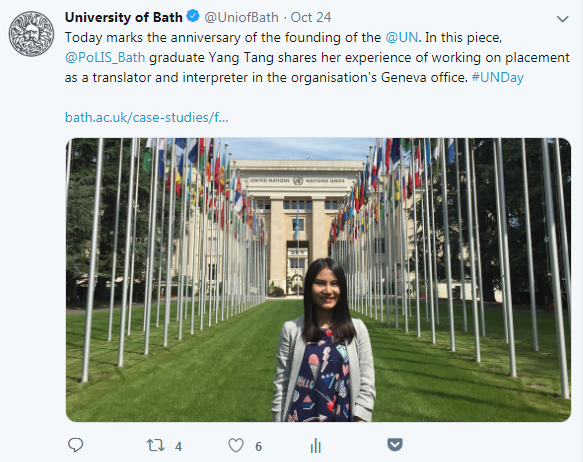Open the @PoLIS_Bath mention link

coord(105,58)
